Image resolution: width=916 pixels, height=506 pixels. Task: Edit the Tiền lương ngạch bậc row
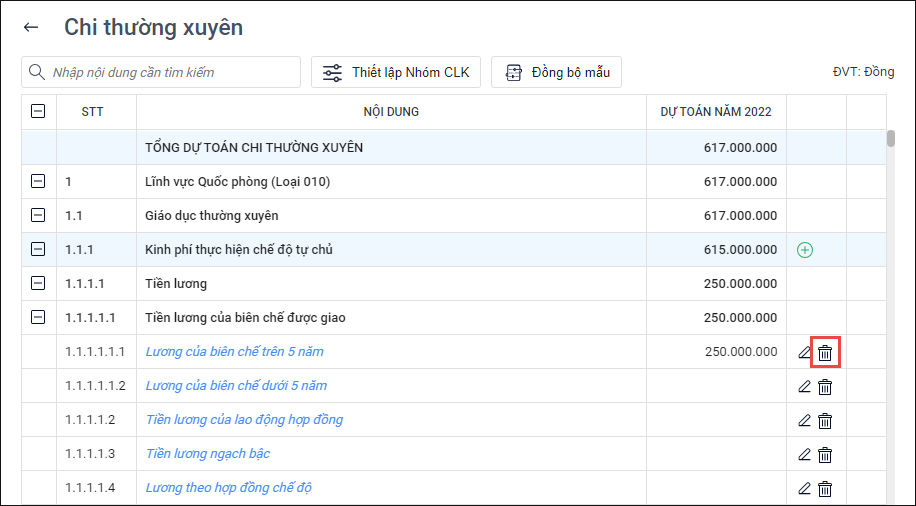point(804,454)
